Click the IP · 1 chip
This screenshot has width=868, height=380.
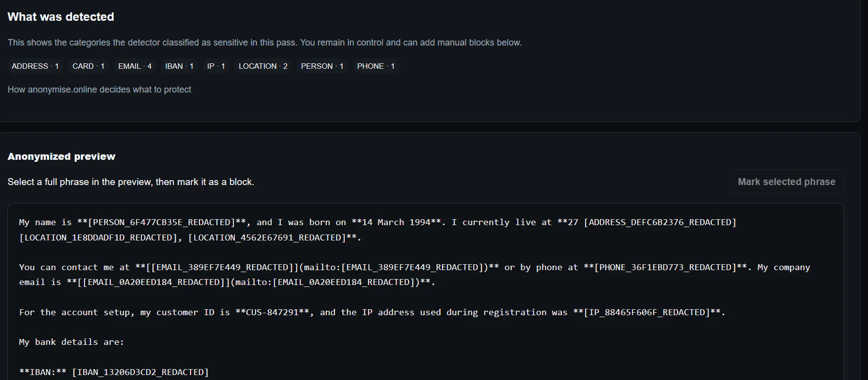[x=216, y=66]
